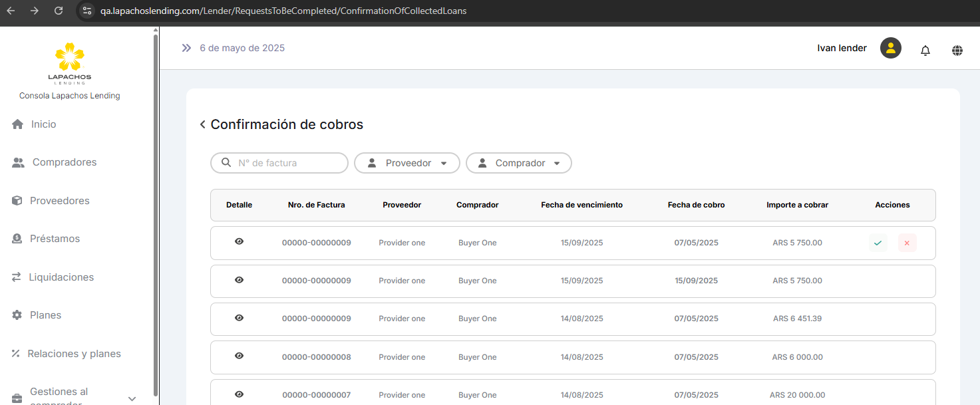View detail of the ARS 6 451.39 invoice
This screenshot has width=980, height=405.
240,318
